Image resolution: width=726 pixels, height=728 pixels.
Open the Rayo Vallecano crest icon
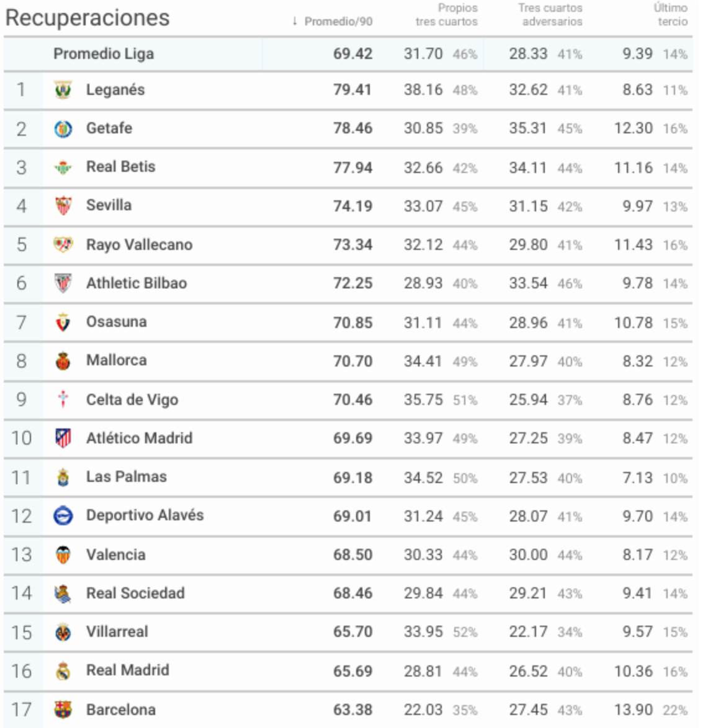tap(63, 244)
